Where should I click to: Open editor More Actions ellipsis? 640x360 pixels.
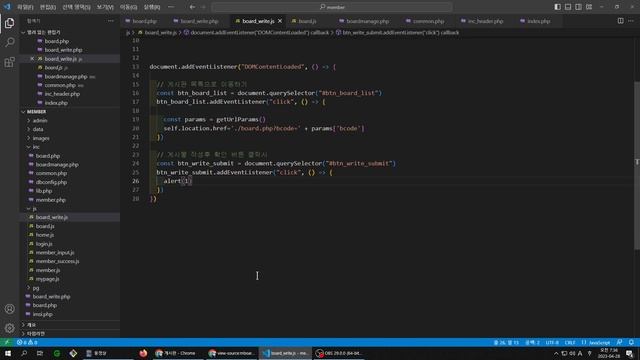click(631, 21)
